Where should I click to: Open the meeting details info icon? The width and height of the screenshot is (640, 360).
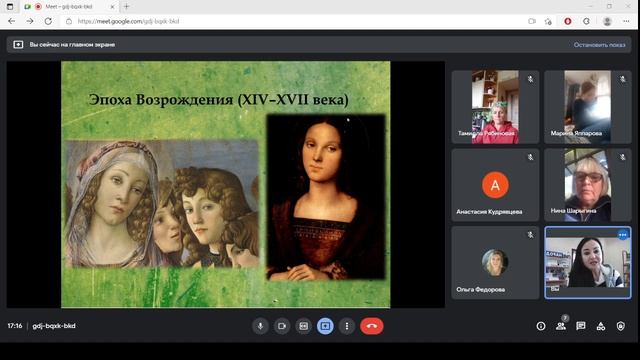coord(541,326)
